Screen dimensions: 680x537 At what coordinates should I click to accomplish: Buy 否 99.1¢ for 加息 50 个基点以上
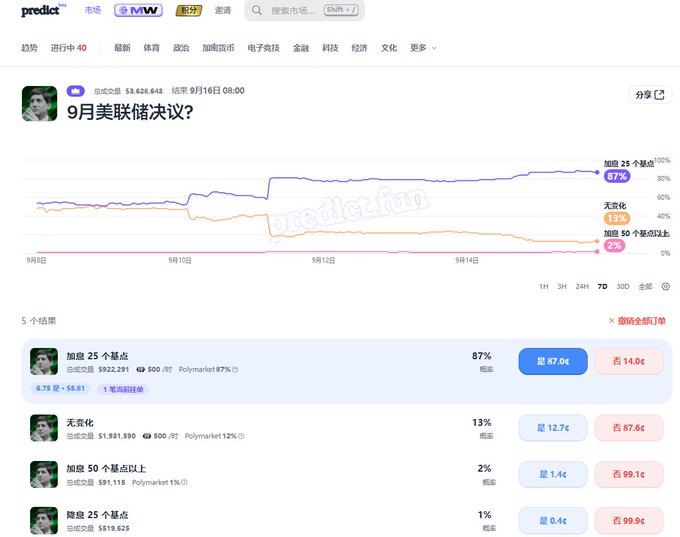coord(629,474)
